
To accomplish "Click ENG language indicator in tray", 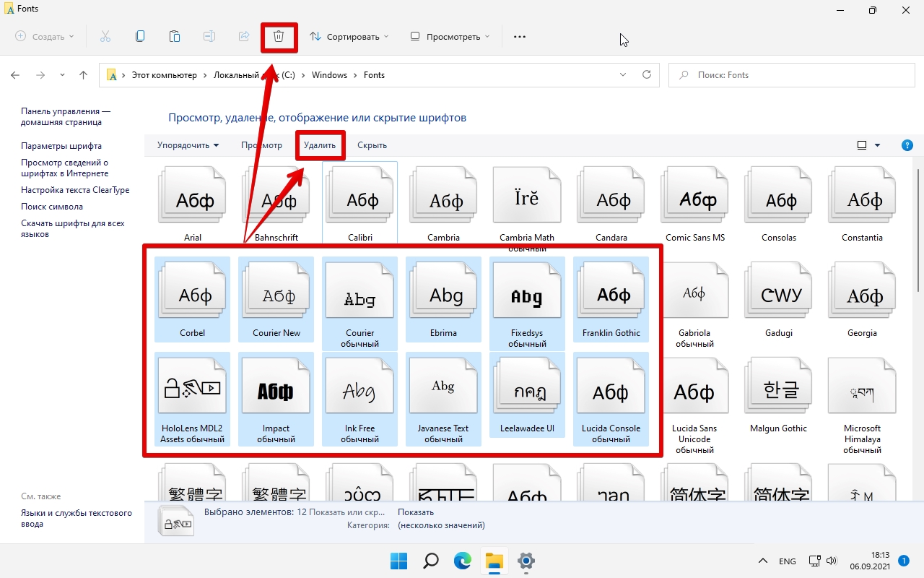I will coord(788,561).
